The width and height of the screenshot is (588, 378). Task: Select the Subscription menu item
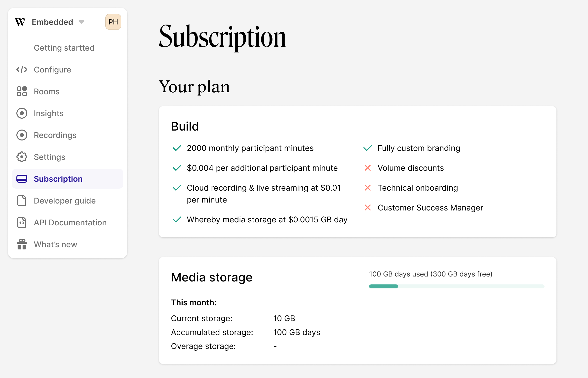click(68, 179)
